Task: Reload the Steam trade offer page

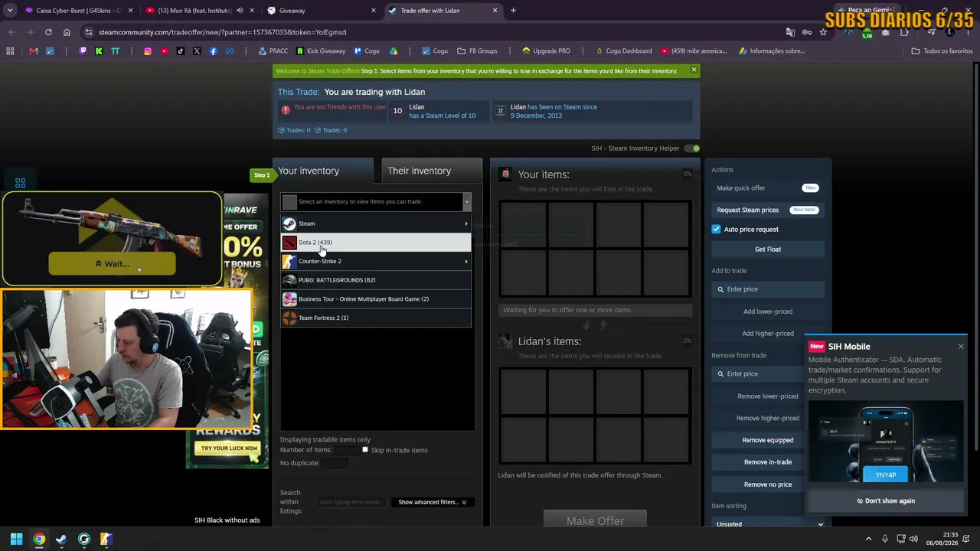Action: (x=48, y=32)
